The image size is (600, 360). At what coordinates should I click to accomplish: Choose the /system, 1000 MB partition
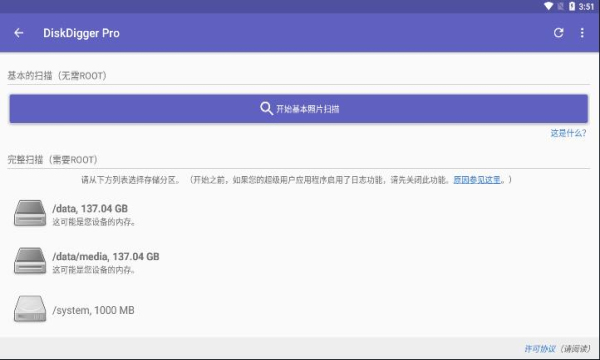coord(298,310)
